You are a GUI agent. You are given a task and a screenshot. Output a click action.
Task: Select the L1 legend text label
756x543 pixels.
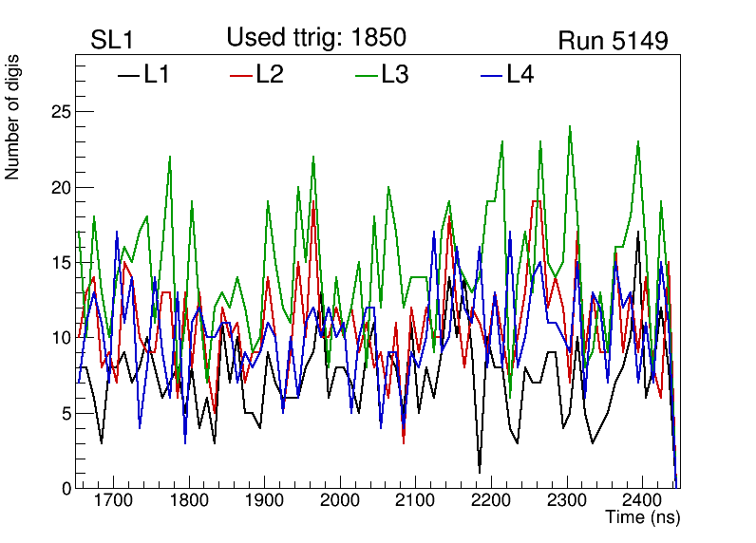(x=157, y=75)
